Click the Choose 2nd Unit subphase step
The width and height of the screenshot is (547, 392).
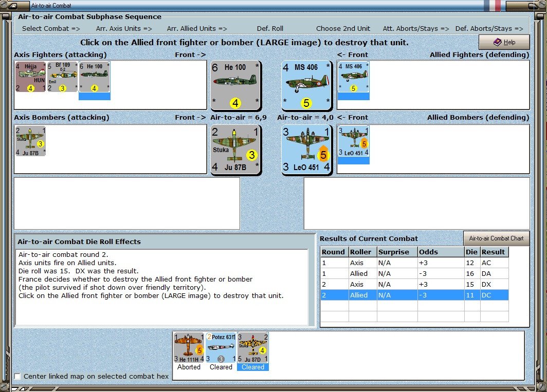point(343,29)
